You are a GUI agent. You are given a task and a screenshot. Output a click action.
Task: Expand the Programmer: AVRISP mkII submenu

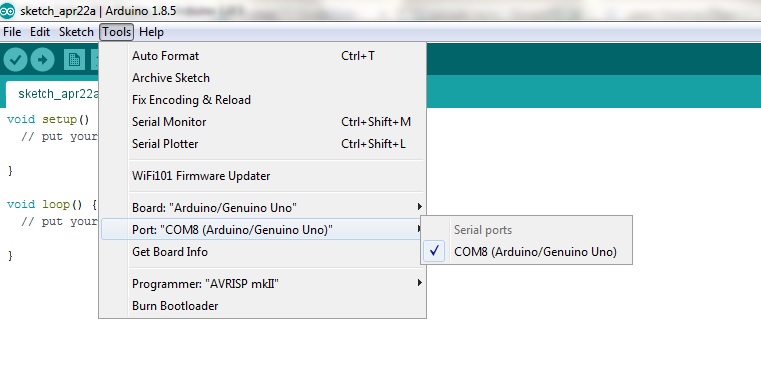pyautogui.click(x=263, y=283)
